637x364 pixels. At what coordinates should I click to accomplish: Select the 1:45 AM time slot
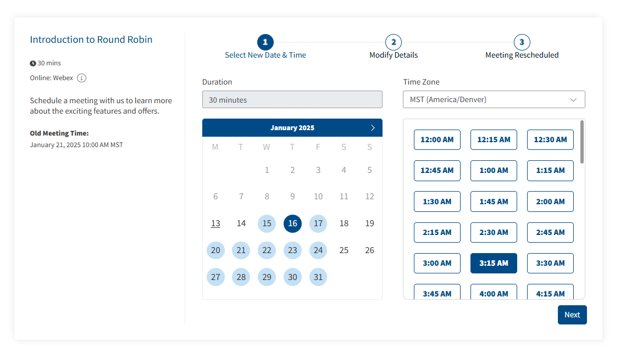tap(494, 201)
